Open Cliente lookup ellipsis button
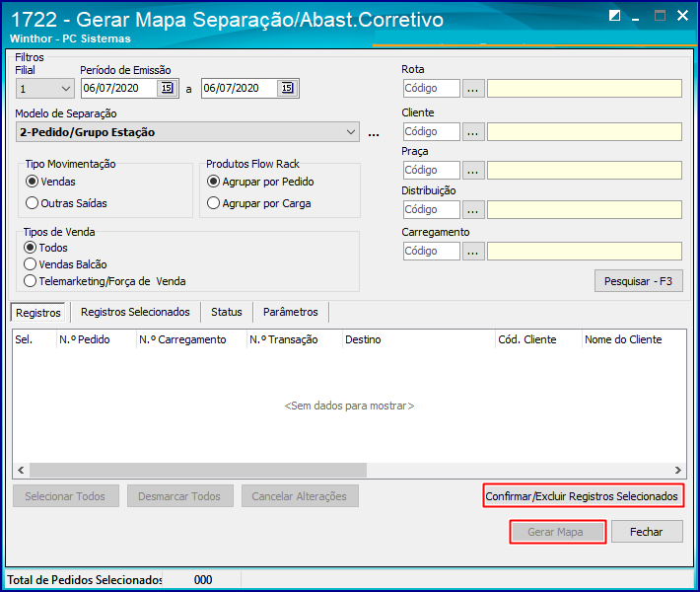This screenshot has width=700, height=592. point(473,132)
